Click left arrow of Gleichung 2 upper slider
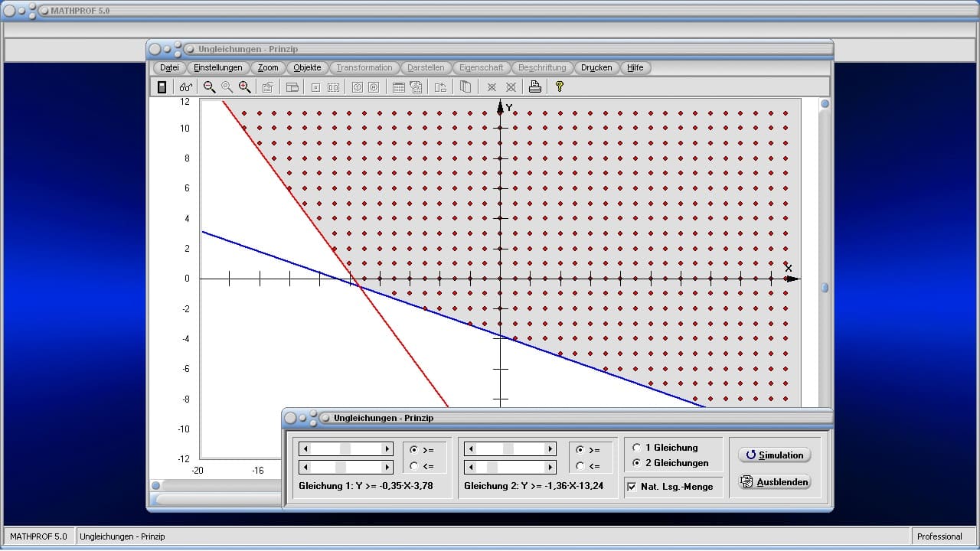This screenshot has height=551, width=980. pos(470,449)
